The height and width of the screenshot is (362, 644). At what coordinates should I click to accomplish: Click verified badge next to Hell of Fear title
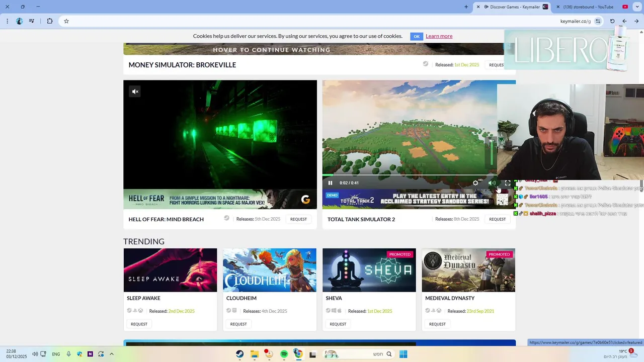[226, 218]
